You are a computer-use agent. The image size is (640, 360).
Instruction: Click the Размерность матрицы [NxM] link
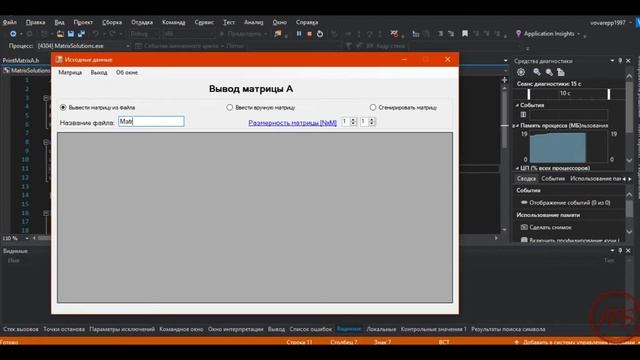click(x=293, y=122)
